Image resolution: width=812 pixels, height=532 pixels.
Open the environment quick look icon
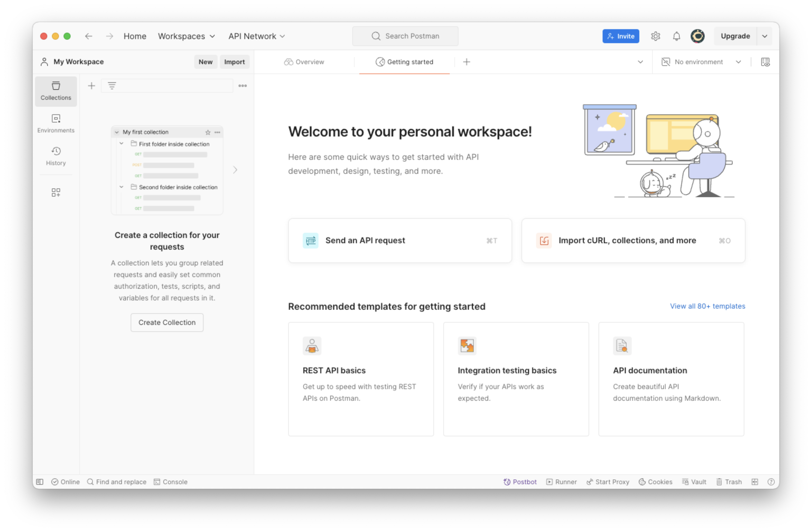coord(765,62)
